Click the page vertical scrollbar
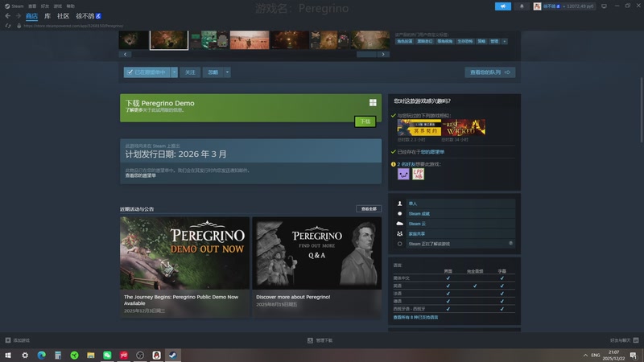 point(641,110)
